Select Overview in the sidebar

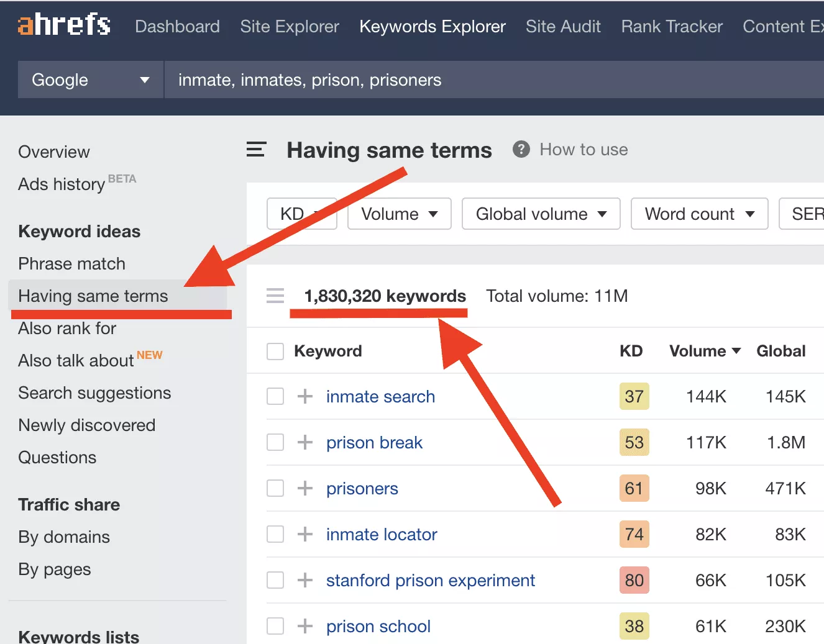pos(54,152)
